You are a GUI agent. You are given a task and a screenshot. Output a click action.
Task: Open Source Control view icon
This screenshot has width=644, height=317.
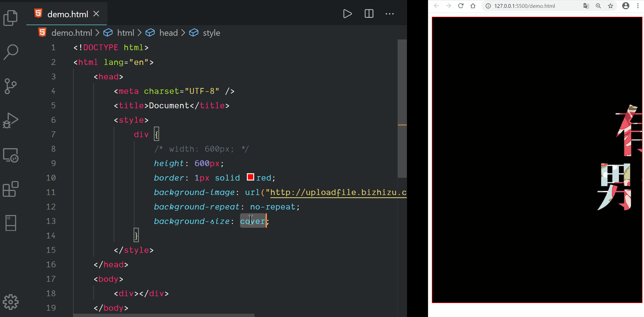click(10, 86)
